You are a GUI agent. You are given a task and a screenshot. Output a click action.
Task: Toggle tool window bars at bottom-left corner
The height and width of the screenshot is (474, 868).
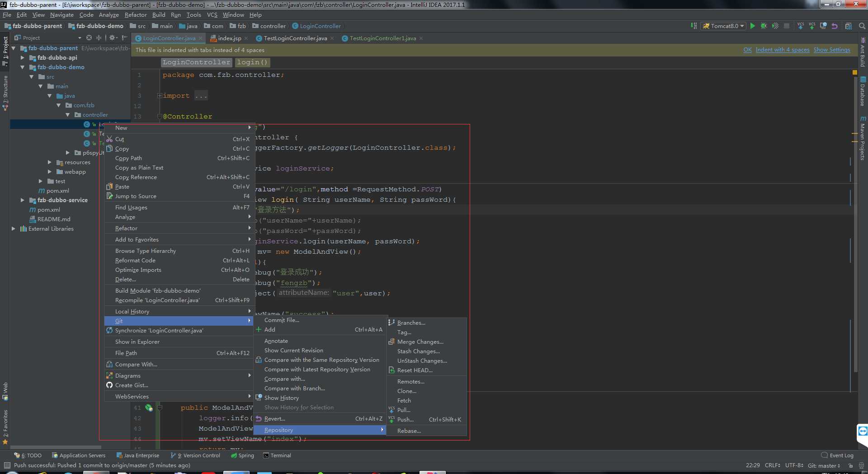click(7, 465)
